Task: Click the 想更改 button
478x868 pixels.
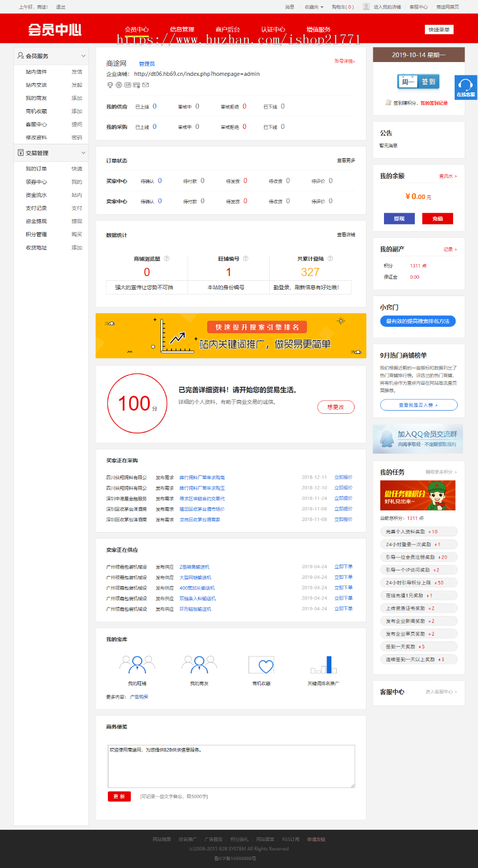Action: (336, 407)
